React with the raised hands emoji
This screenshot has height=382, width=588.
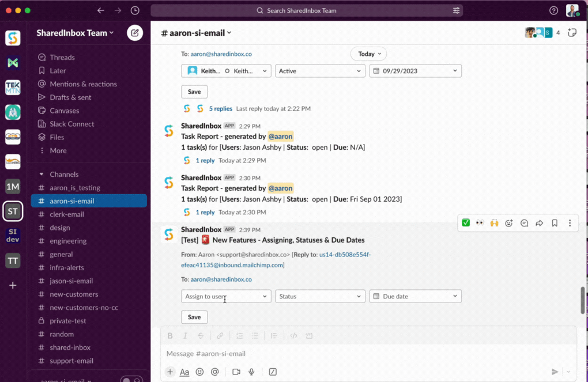point(494,223)
